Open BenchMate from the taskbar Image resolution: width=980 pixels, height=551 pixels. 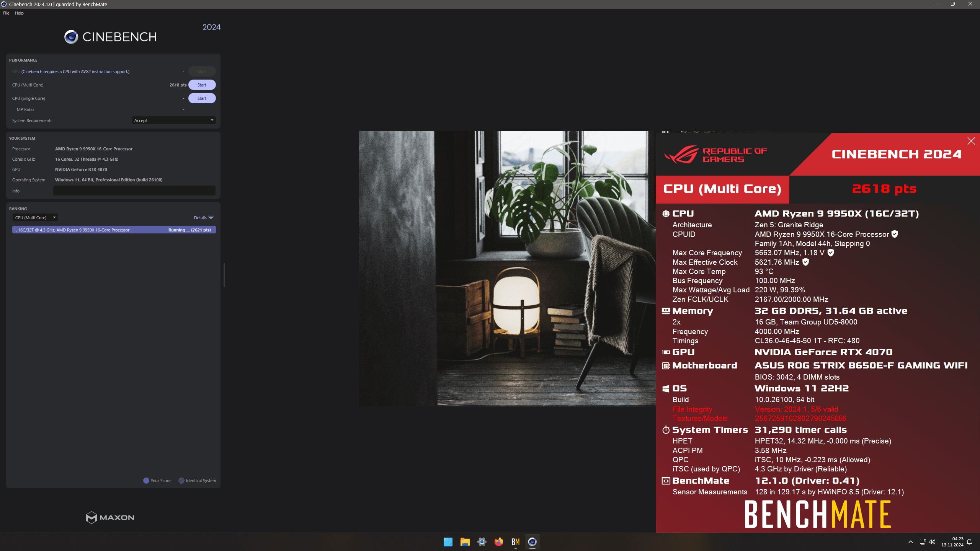(x=515, y=542)
